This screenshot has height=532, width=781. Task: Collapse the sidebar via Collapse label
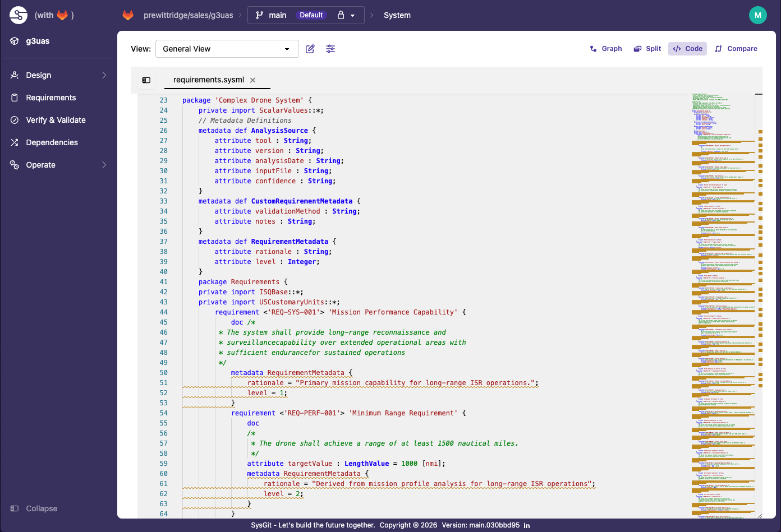[x=42, y=508]
